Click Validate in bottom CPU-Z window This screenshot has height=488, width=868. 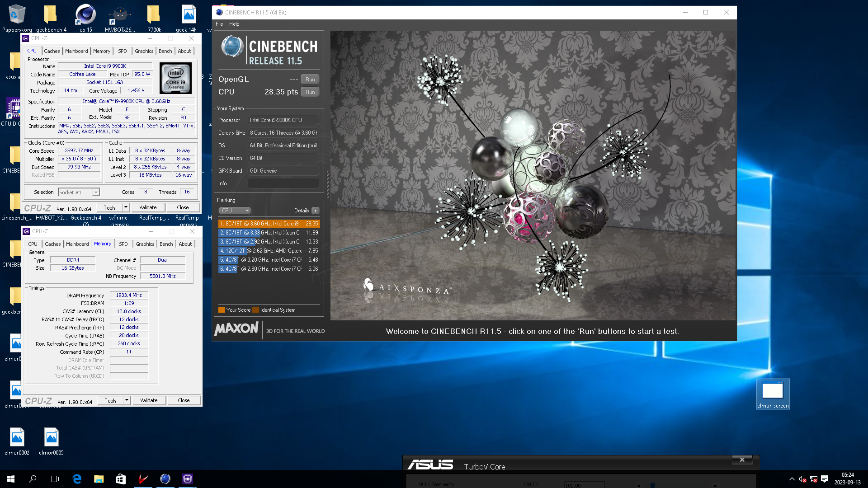point(149,400)
